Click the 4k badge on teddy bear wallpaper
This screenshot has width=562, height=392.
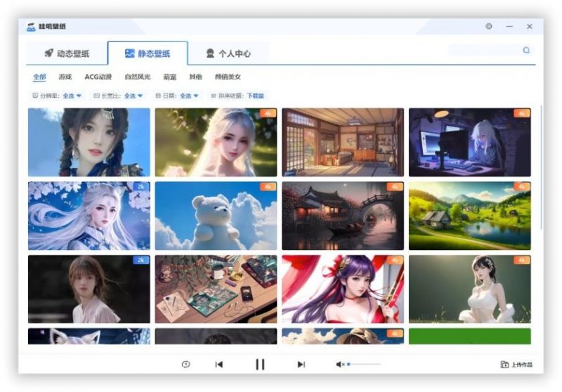(x=268, y=187)
